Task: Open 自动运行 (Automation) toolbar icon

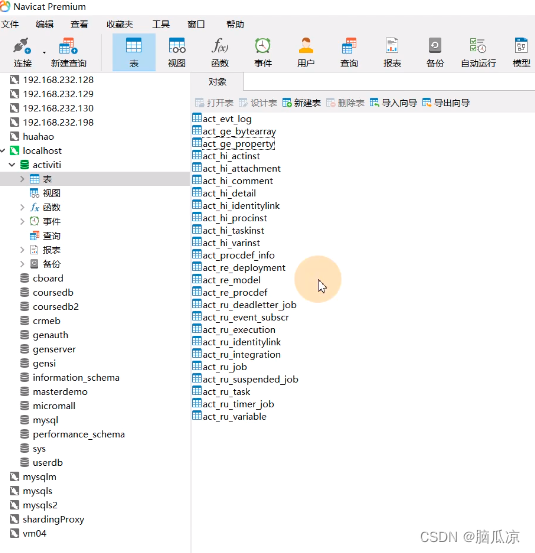Action: pos(479,52)
